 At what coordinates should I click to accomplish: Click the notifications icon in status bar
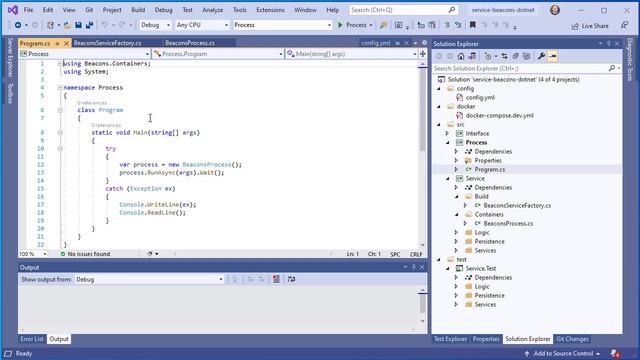(615, 353)
